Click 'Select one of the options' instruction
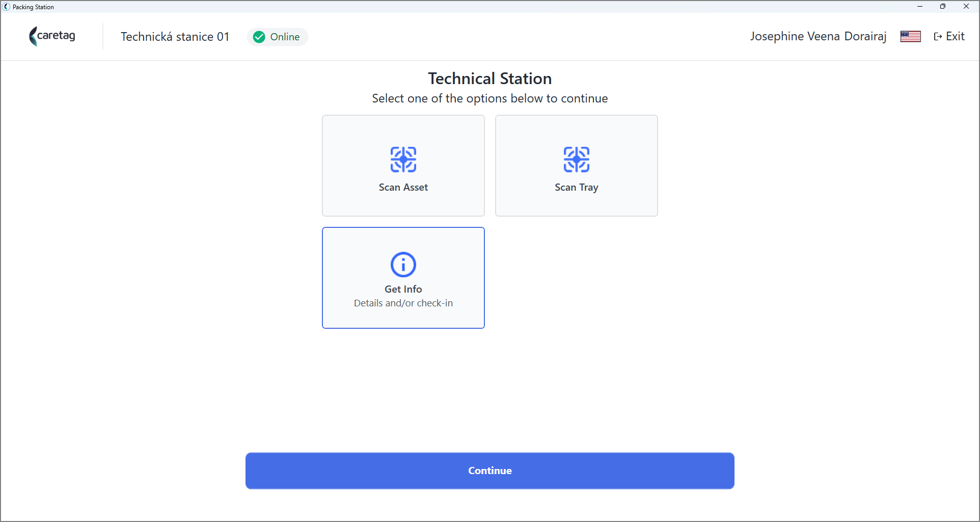The height and width of the screenshot is (522, 980). point(489,98)
